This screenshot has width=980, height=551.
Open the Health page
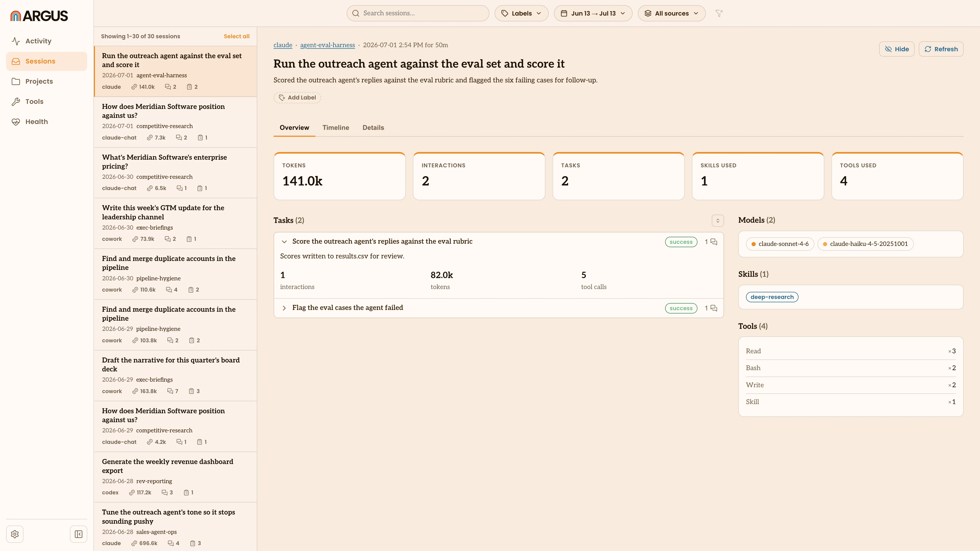(x=46, y=122)
